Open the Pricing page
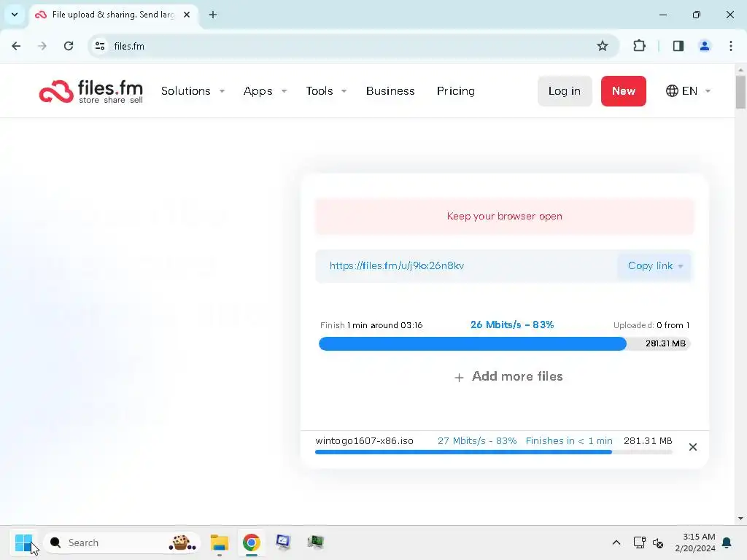Viewport: 747px width, 560px height. pyautogui.click(x=455, y=91)
